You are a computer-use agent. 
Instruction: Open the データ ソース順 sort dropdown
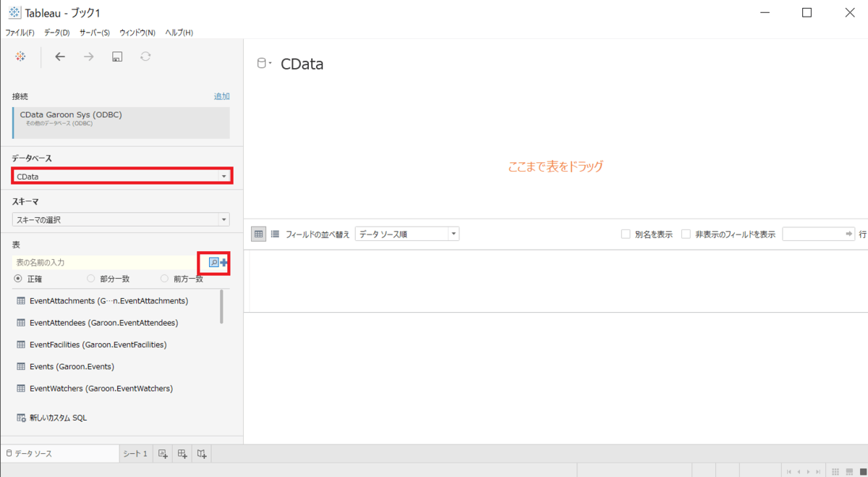(x=407, y=234)
